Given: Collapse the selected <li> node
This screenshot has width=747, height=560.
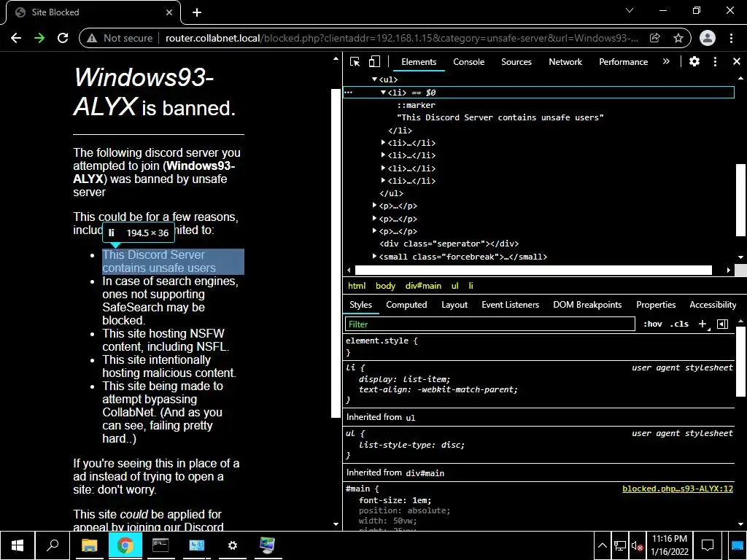Looking at the screenshot, I should pos(383,93).
